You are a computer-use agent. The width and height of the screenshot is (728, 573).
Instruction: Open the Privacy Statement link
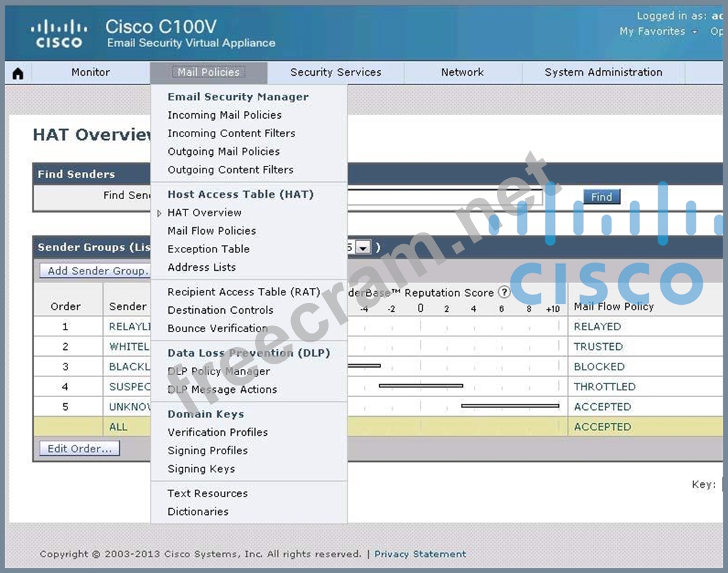(420, 554)
